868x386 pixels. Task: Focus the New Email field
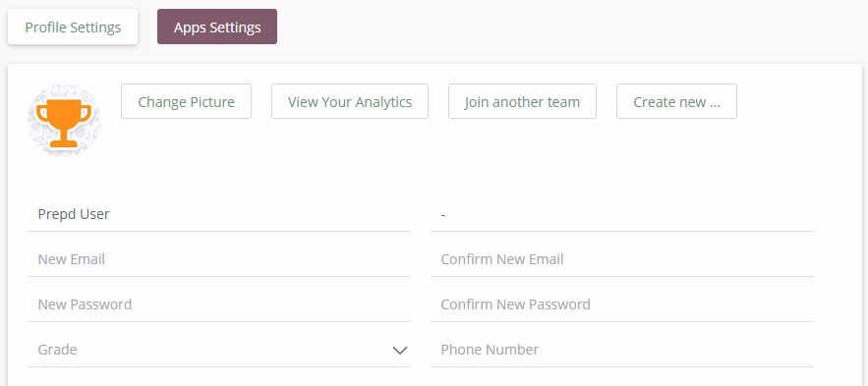pyautogui.click(x=219, y=259)
